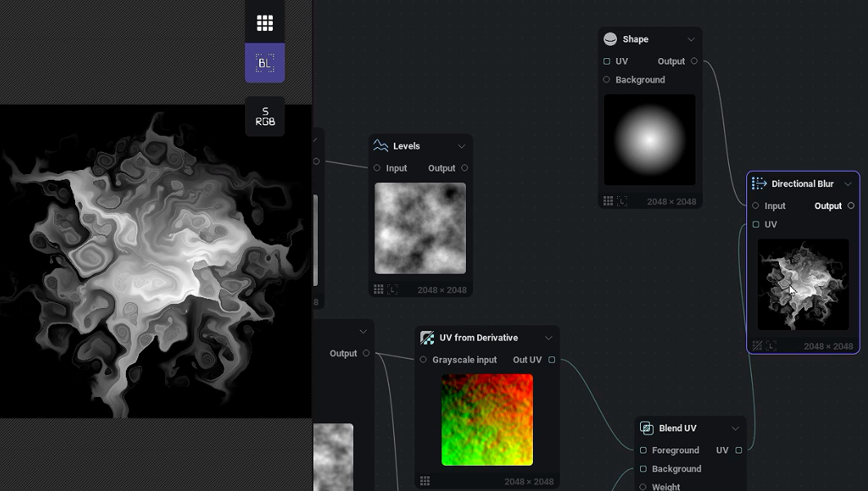868x491 pixels.
Task: Click the Levels node icon
Action: 380,145
